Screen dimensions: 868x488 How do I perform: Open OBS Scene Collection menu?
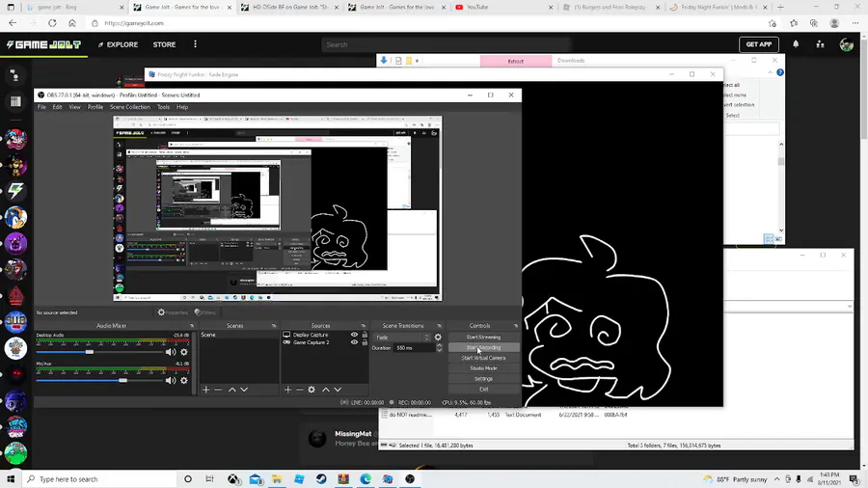click(x=130, y=107)
